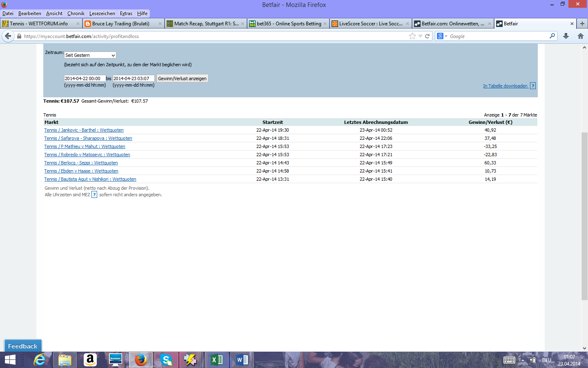The height and width of the screenshot is (368, 588).
Task: Show hidden system tray icons
Action: tap(523, 360)
